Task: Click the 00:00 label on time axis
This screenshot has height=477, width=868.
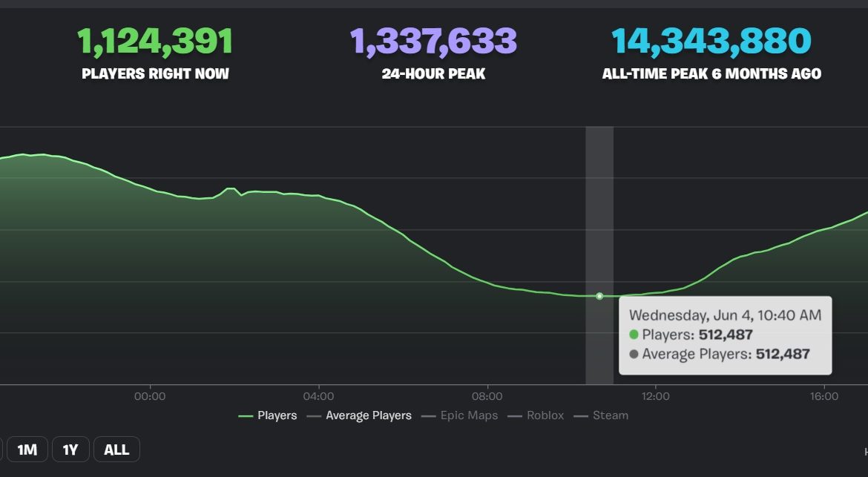Action: coord(151,396)
